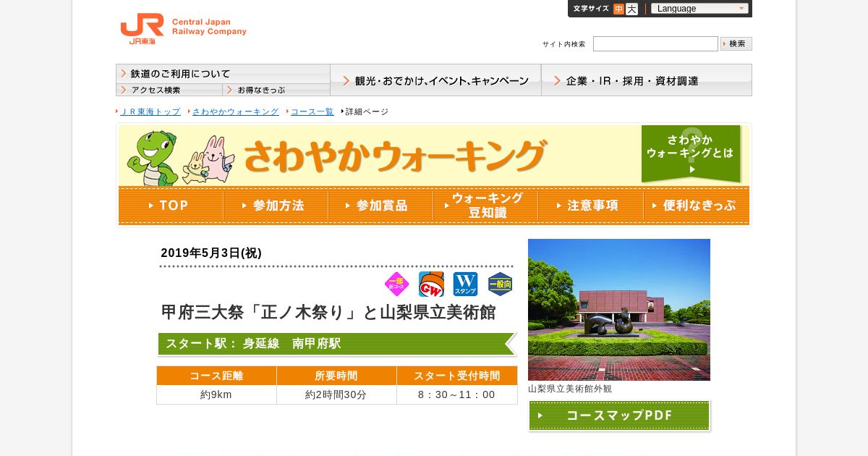Screen dimensions: 868x456
Task: Select the 便利なきっぷ tab
Action: 697,206
